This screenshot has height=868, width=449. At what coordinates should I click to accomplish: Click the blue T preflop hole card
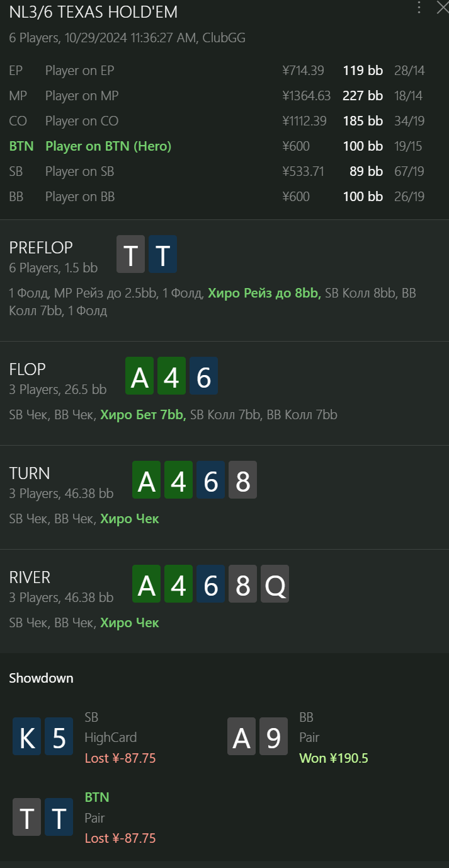[163, 255]
